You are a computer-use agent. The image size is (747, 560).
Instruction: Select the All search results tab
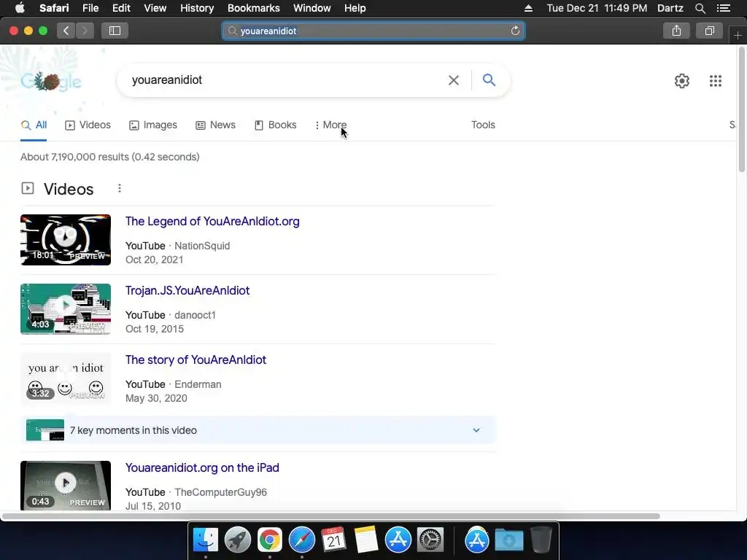coord(34,125)
